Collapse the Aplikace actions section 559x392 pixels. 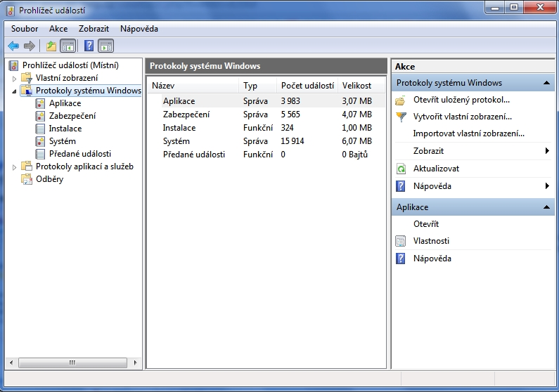546,207
